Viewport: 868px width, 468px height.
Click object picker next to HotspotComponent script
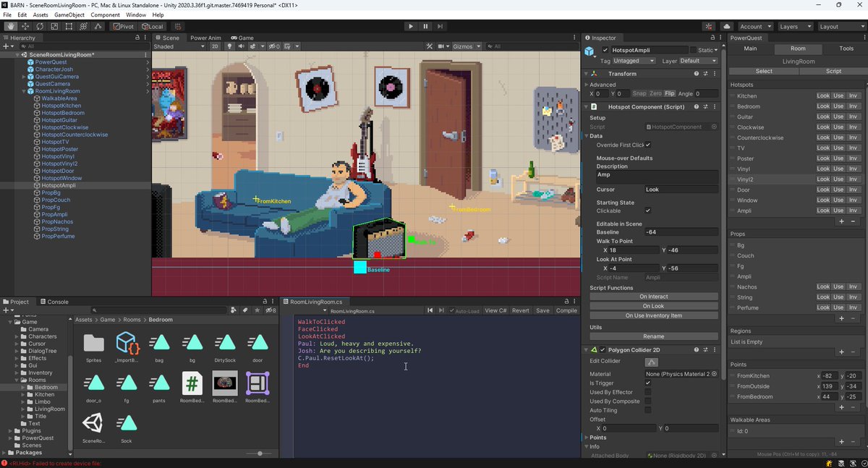click(x=714, y=127)
